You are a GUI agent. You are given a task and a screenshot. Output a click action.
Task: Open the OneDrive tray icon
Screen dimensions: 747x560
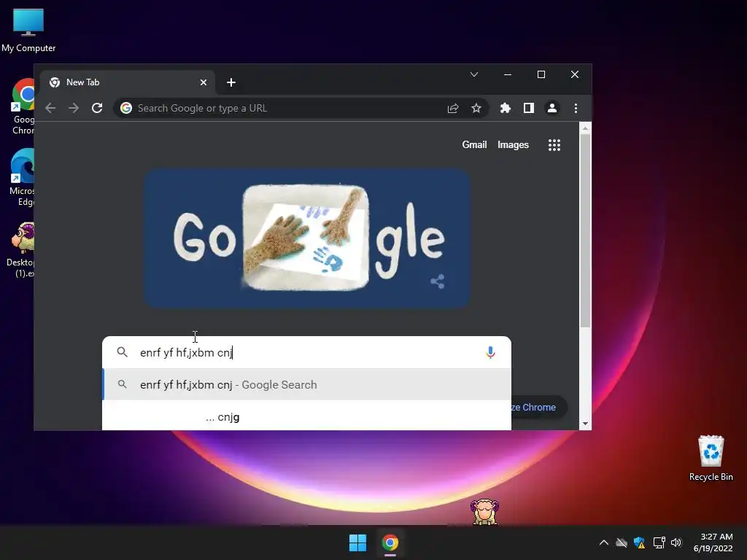tap(622, 542)
